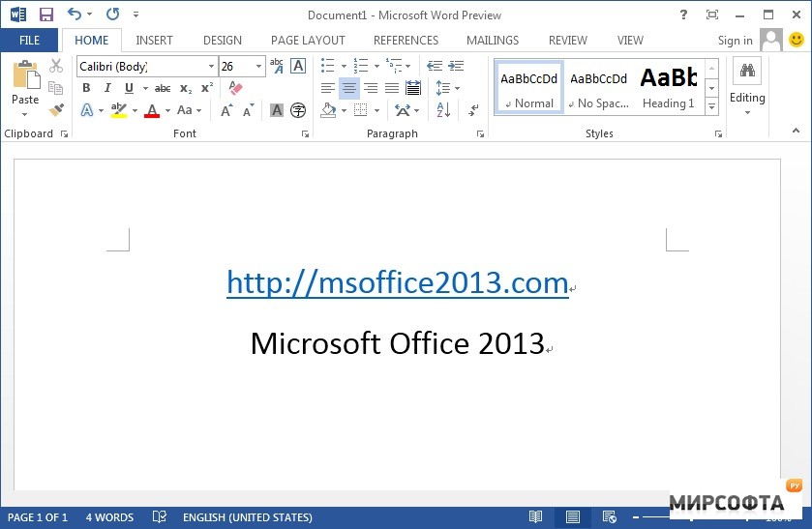Toggle Subscript formatting
The image size is (812, 529).
186,89
